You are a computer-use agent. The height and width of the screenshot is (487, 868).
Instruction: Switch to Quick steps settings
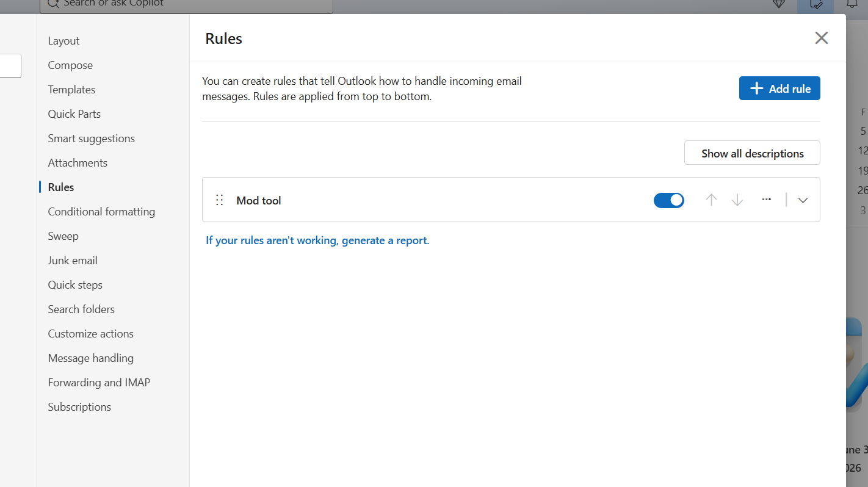75,285
